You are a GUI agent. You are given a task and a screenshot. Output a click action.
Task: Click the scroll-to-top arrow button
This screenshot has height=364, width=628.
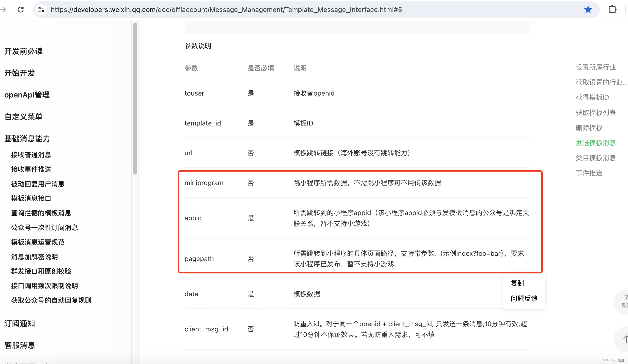(624, 339)
